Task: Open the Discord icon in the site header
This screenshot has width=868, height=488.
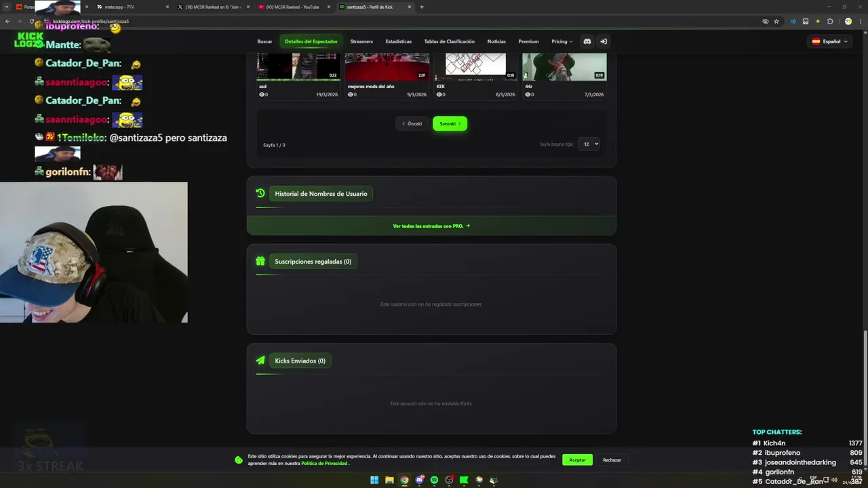Action: (587, 41)
